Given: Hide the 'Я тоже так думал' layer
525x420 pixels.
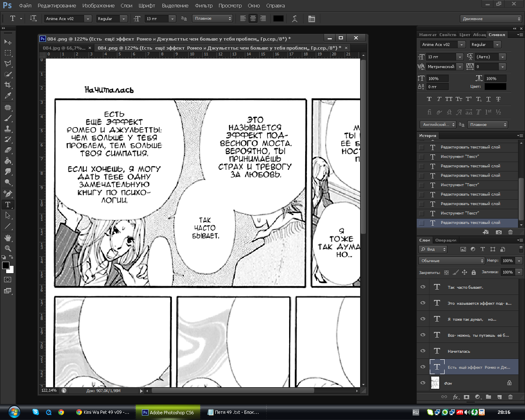Looking at the screenshot, I should [423, 319].
